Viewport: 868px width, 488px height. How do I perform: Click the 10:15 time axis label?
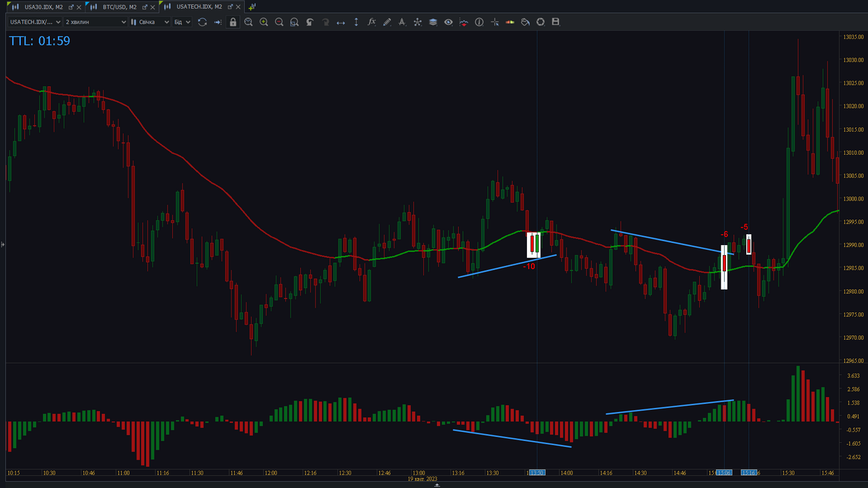pyautogui.click(x=13, y=473)
